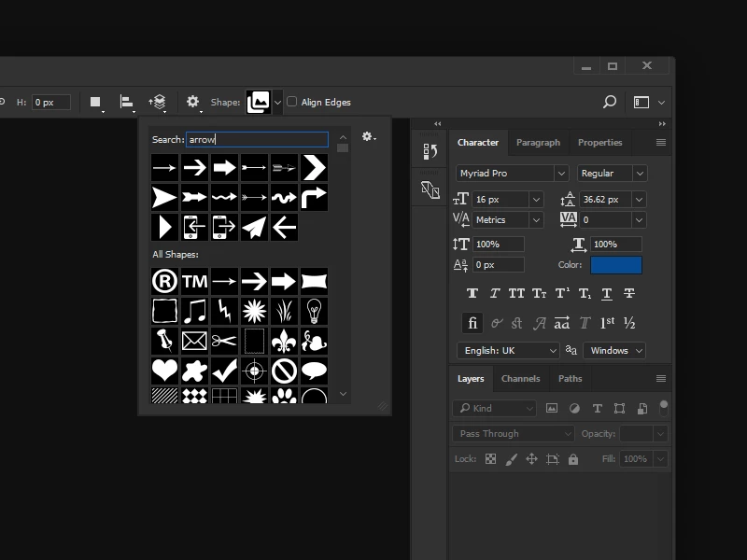747x560 pixels.
Task: Lock layer position with move icon
Action: point(531,459)
